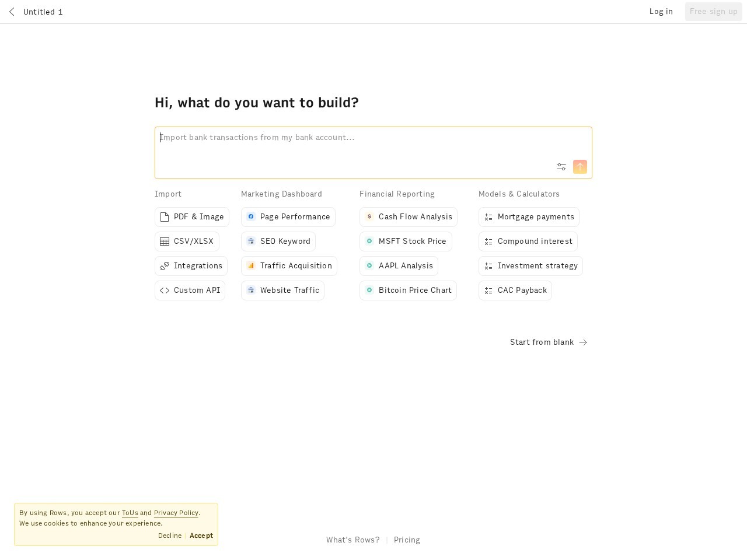Screen dimensions: 747x560
Task: Open Page Performance dashboard template
Action: [x=288, y=217]
